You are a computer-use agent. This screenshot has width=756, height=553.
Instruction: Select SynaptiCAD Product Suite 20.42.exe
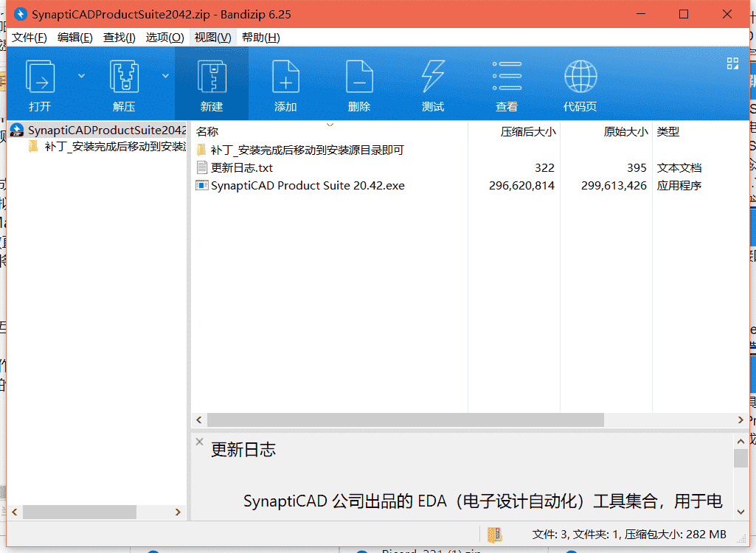[x=308, y=186]
